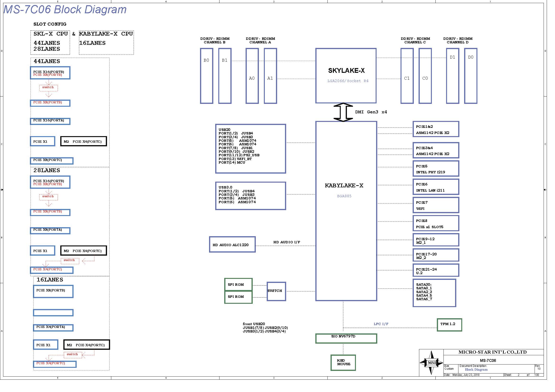Select the 'SKL-X CPU' label
This screenshot has width=555, height=392.
point(51,34)
